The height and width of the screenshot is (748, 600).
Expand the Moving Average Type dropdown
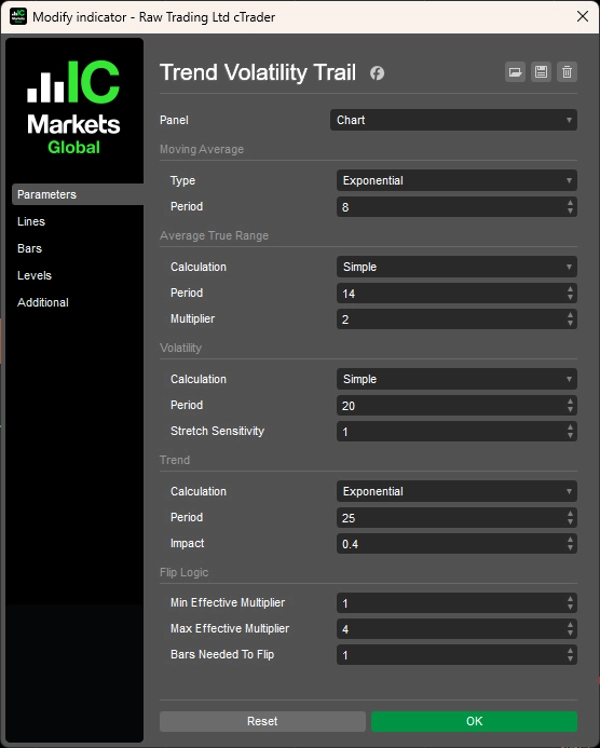(x=456, y=181)
